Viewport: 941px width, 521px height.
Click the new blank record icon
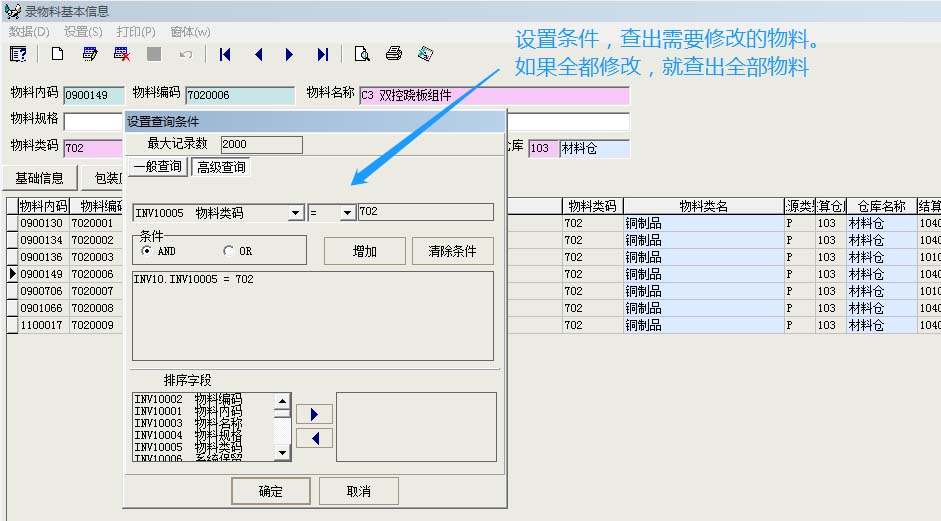(57, 54)
